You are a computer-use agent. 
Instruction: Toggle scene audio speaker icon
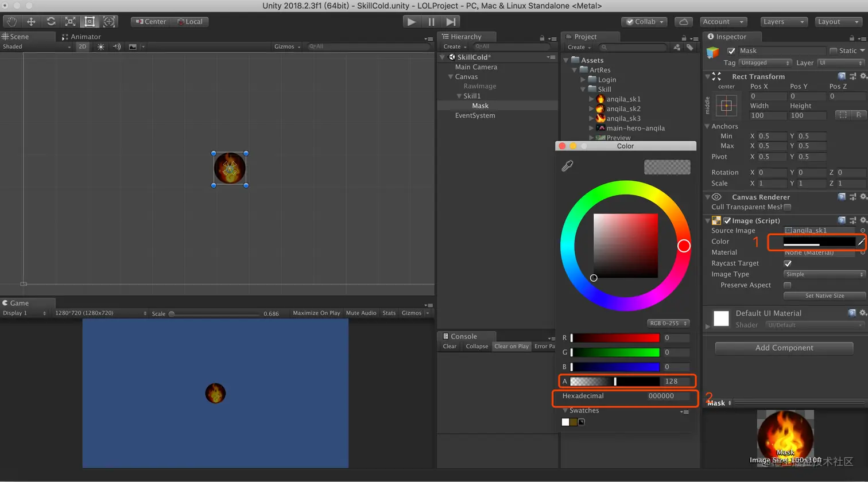point(117,47)
